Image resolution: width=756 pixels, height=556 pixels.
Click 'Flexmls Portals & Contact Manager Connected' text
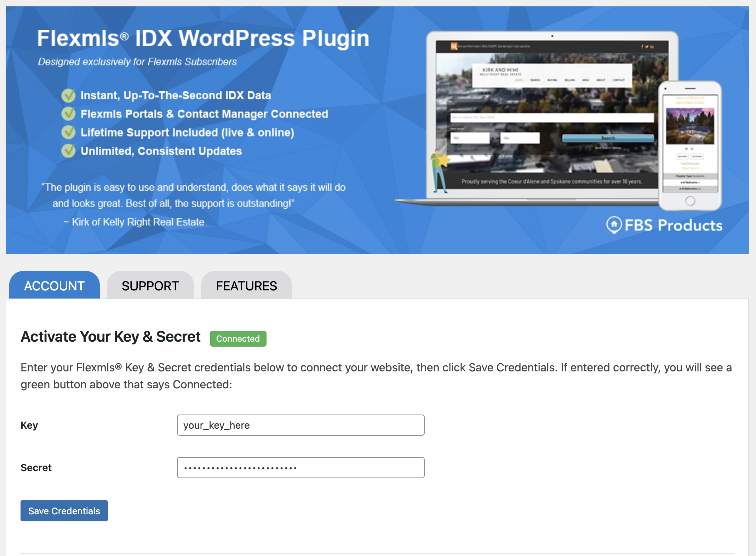205,114
